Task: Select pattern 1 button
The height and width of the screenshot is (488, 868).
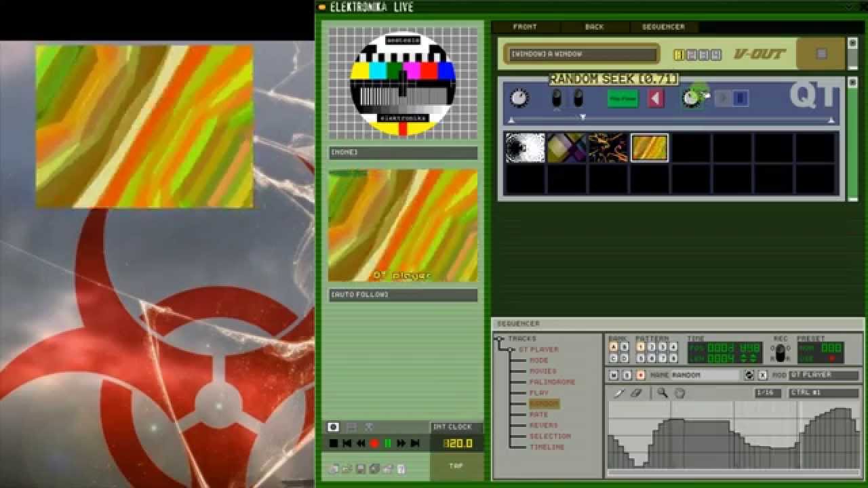Action: click(641, 347)
